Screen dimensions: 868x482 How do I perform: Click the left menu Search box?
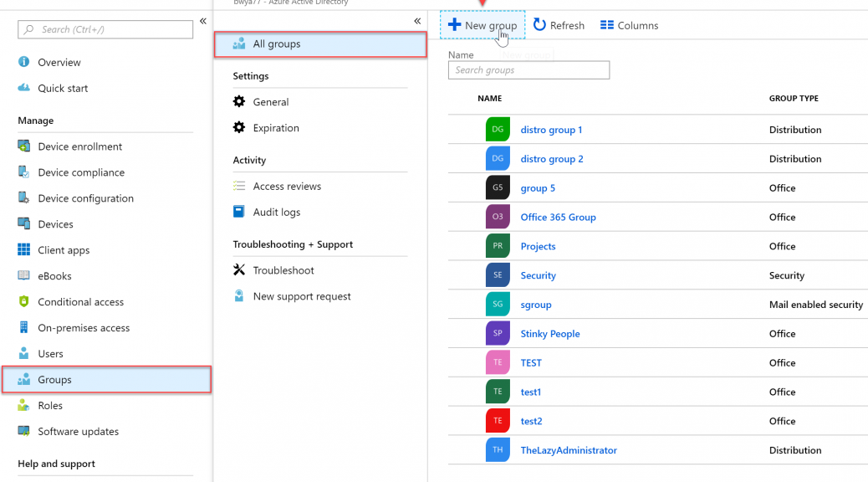coord(105,29)
